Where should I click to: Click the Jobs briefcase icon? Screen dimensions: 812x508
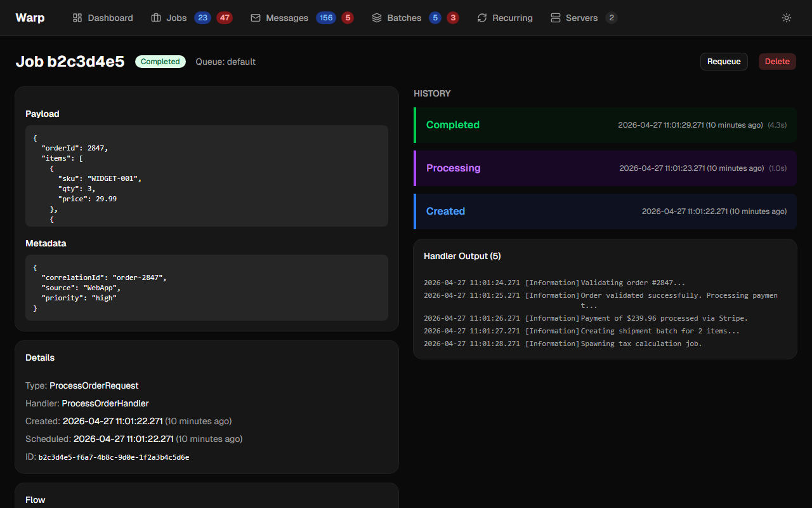tap(156, 18)
